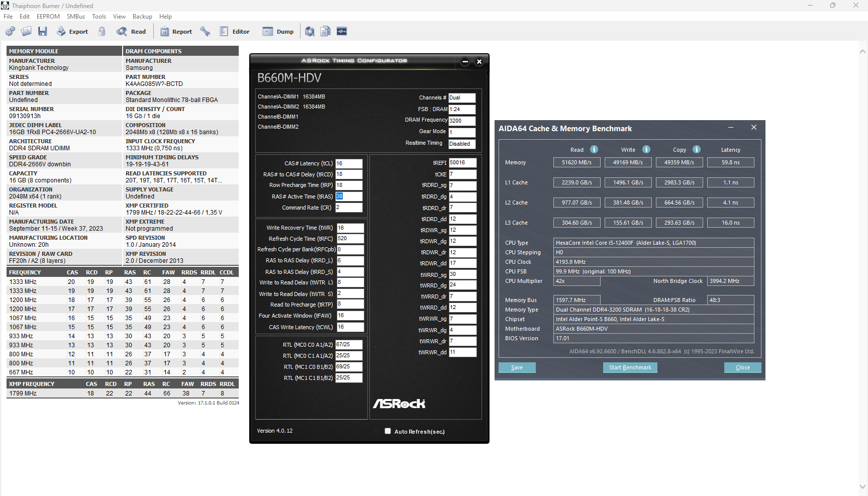Minimize the AIDA64 benchmark window
The image size is (868, 496).
pos(731,128)
